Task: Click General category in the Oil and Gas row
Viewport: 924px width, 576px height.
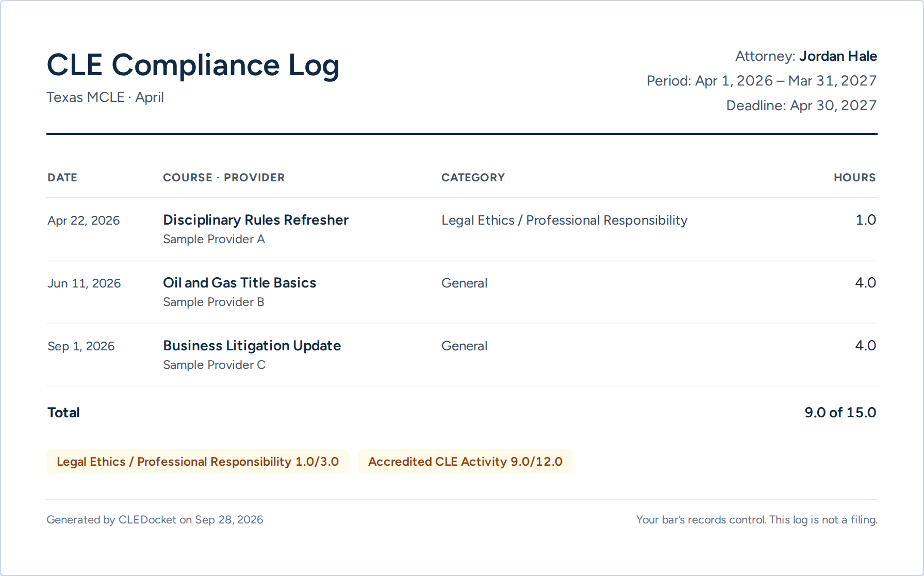Action: 464,283
